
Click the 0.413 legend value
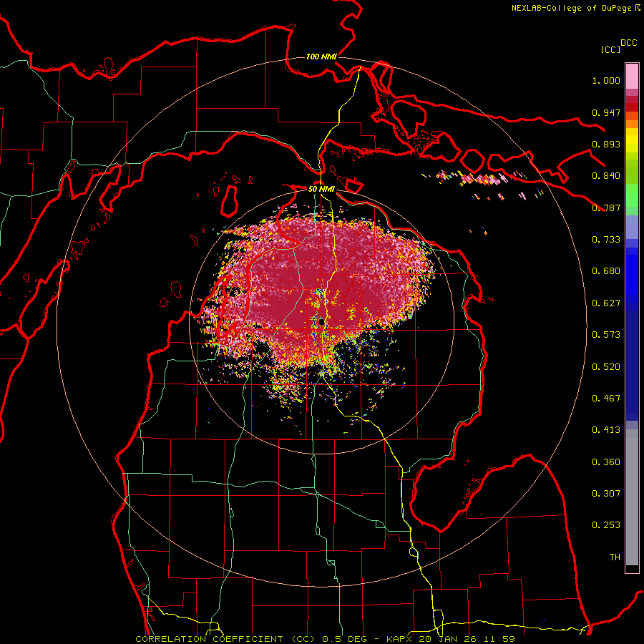[x=606, y=430]
